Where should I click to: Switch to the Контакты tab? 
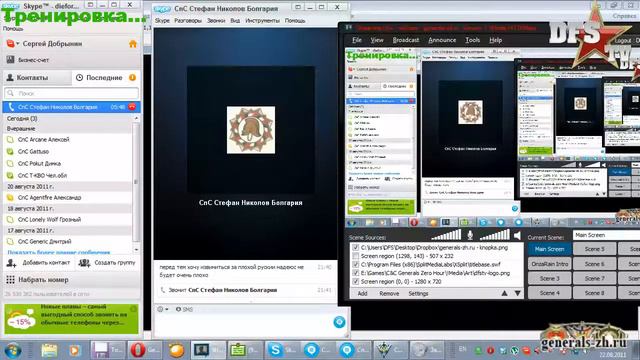click(x=37, y=78)
